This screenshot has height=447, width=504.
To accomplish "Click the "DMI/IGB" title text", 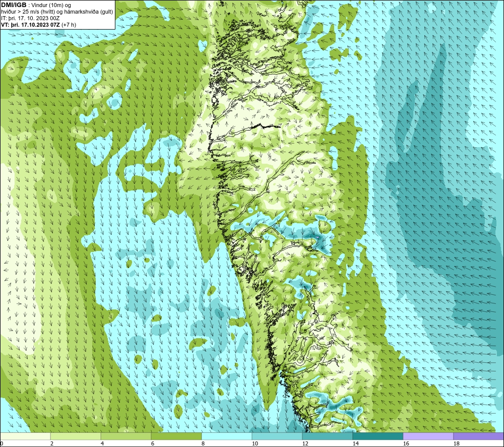I will [x=14, y=5].
